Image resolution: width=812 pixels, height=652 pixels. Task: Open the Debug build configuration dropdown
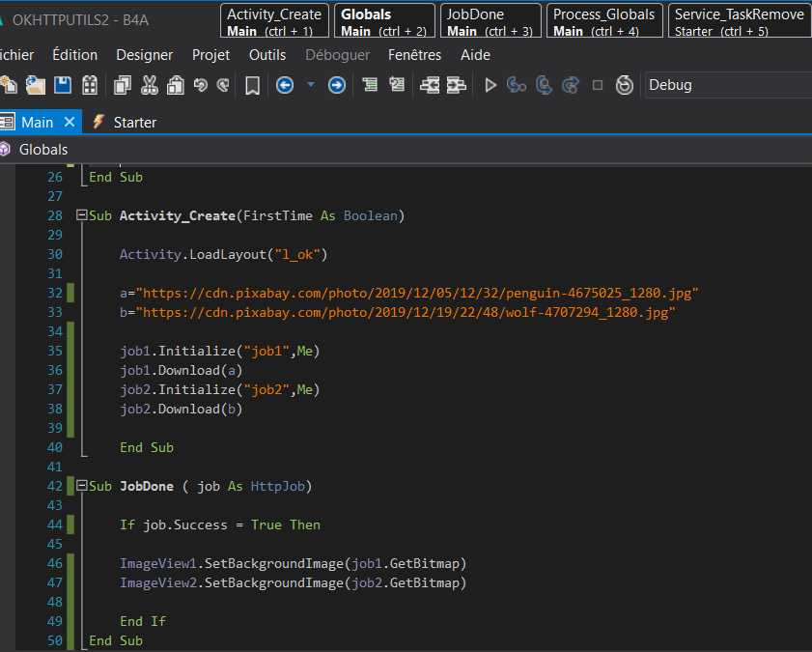724,85
